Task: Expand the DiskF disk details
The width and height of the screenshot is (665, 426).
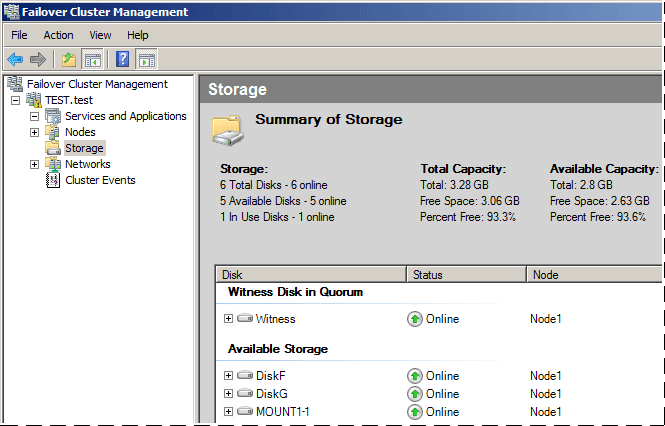Action: point(228,376)
